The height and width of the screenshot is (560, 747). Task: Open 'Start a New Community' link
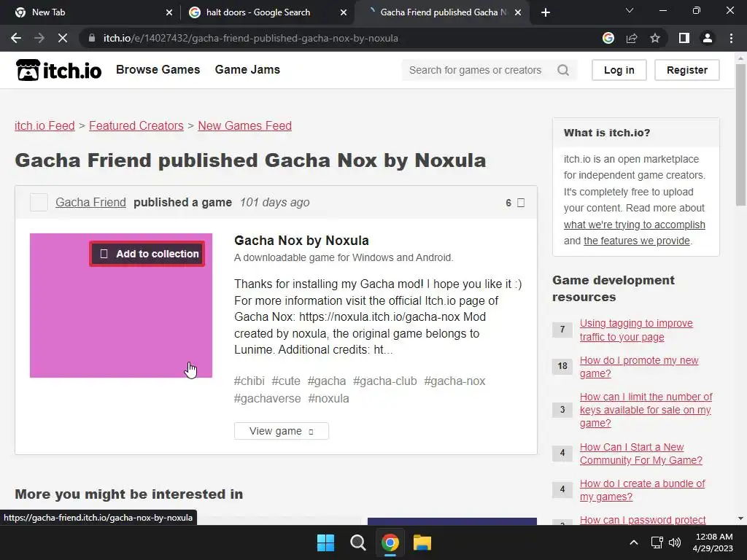coord(640,454)
